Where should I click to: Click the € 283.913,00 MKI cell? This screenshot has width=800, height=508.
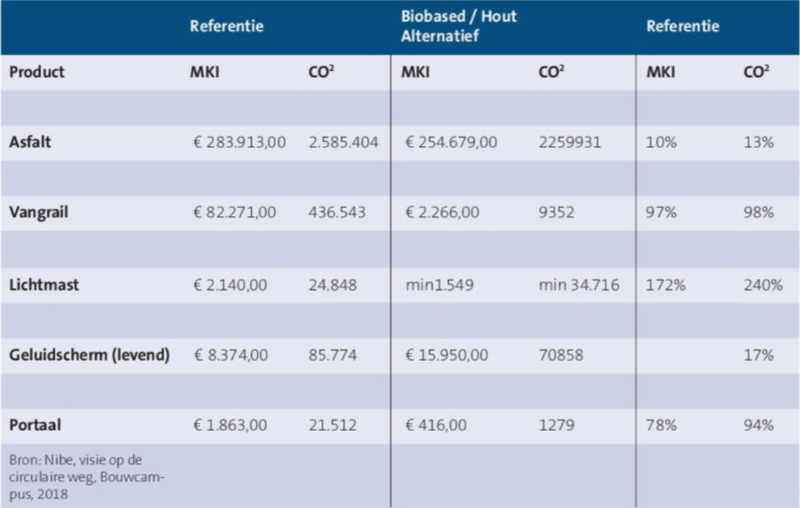[x=239, y=142]
